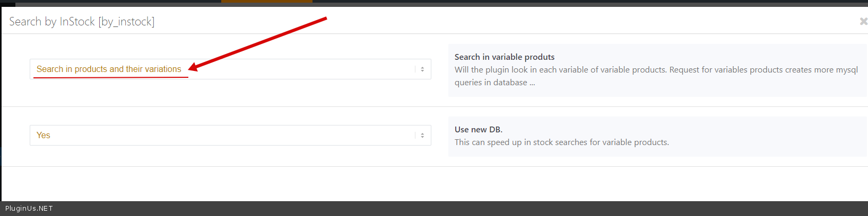The image size is (868, 216).
Task: Click the 'Use new DB.' heading
Action: coord(478,130)
